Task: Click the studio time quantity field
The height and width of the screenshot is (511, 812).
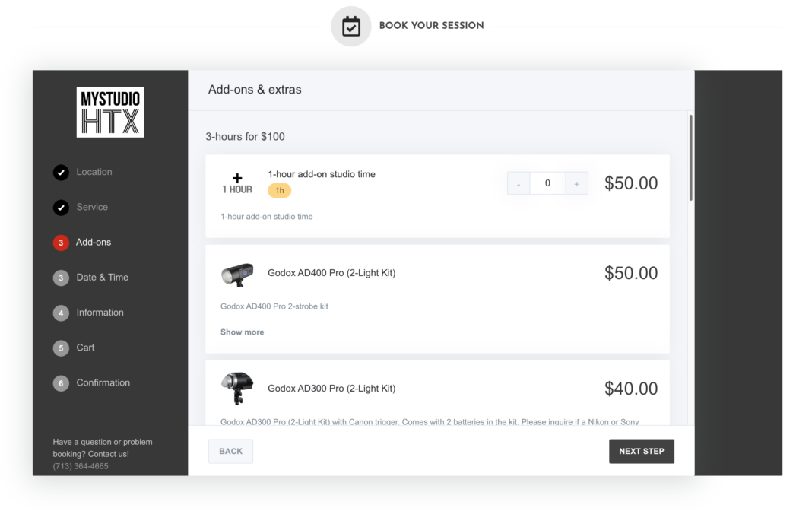Action: tap(547, 184)
